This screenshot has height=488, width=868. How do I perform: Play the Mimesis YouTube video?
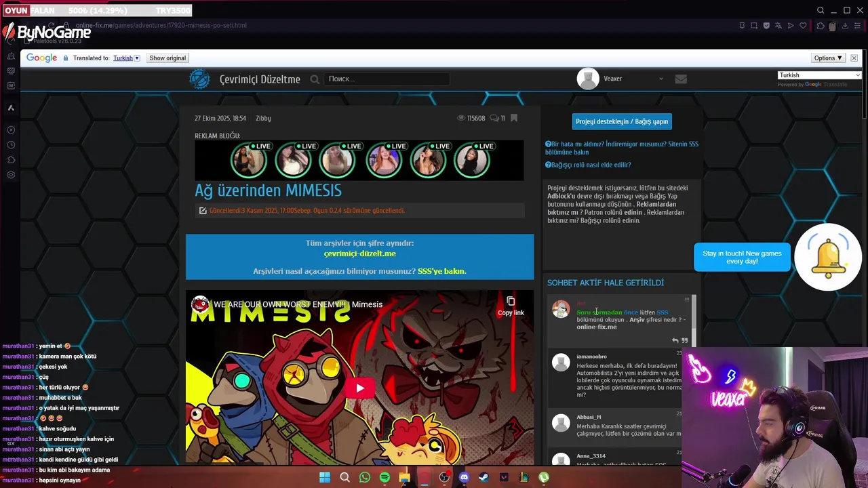click(x=359, y=388)
